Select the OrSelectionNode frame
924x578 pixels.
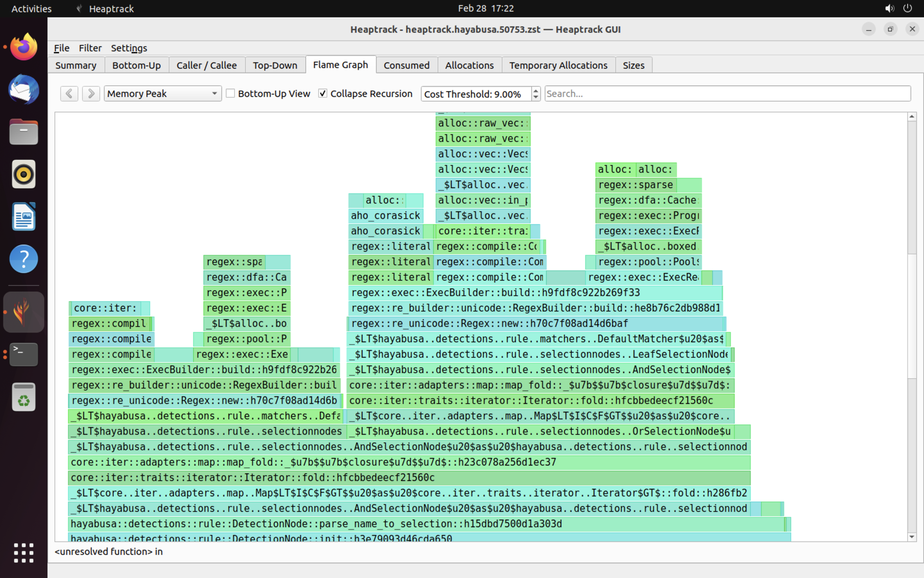tap(541, 431)
